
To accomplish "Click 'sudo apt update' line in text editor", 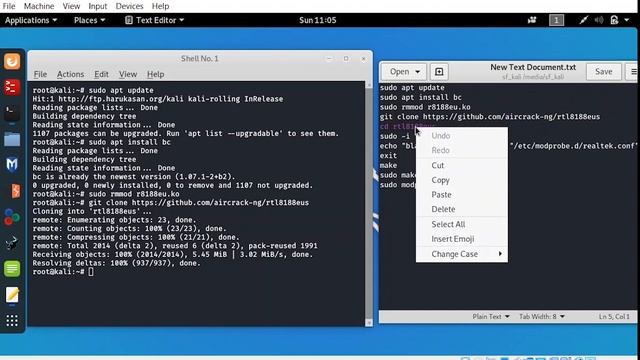I will [412, 87].
